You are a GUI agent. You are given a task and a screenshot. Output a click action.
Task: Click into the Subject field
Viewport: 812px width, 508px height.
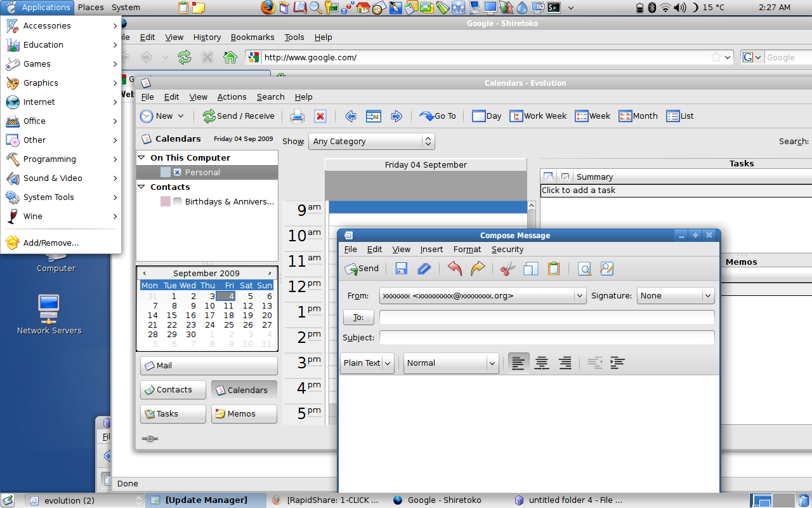[547, 337]
